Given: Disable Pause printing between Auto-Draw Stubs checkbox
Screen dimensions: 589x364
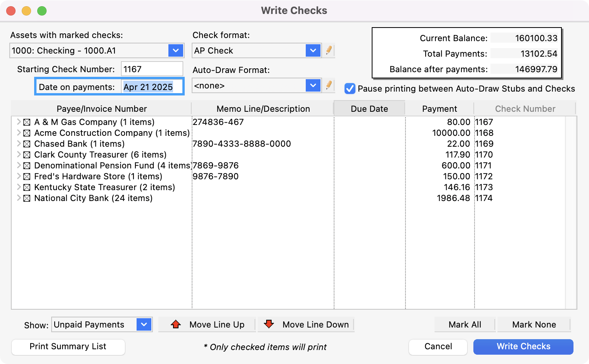Looking at the screenshot, I should [x=350, y=88].
